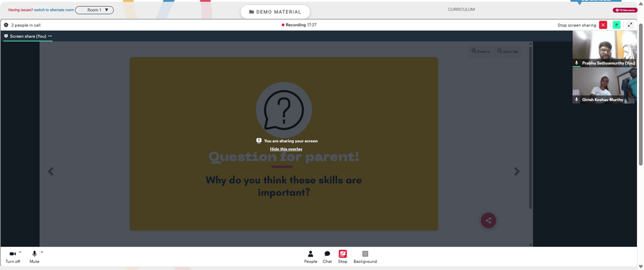This screenshot has width=644, height=270.
Task: Open call settings gear icon
Action: point(6,25)
